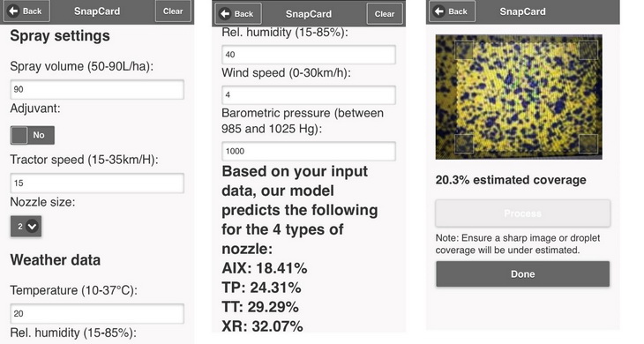Toggle the Adjuvant switch set to No
644x344 pixels.
pos(33,135)
